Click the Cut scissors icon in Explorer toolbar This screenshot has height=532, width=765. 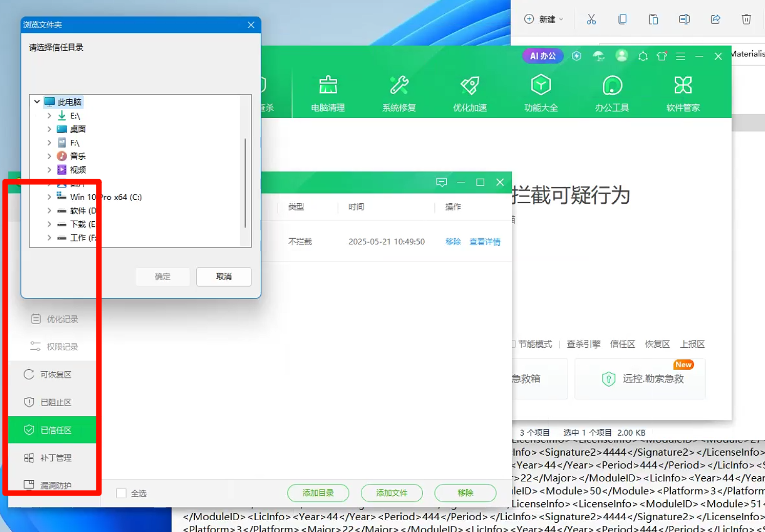(x=591, y=19)
